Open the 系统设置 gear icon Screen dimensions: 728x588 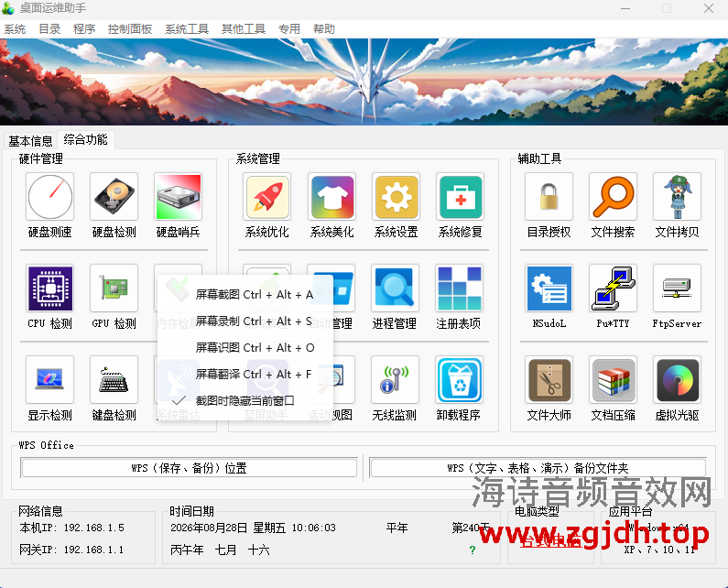pos(396,197)
